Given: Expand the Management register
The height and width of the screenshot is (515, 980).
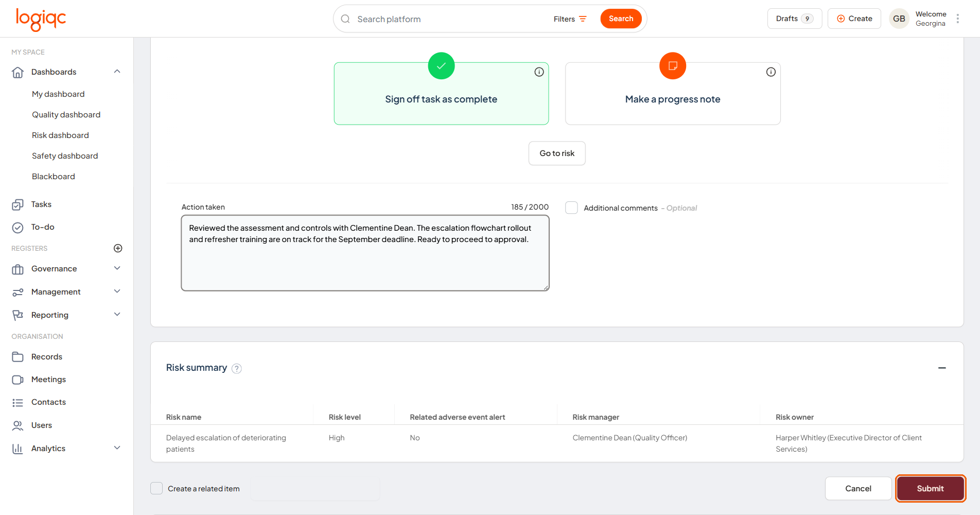Looking at the screenshot, I should point(117,291).
